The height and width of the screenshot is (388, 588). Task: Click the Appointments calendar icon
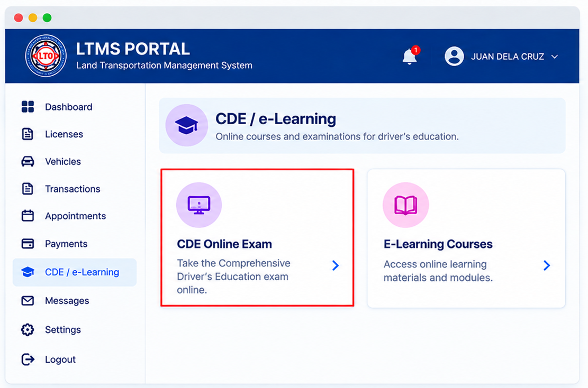point(28,216)
